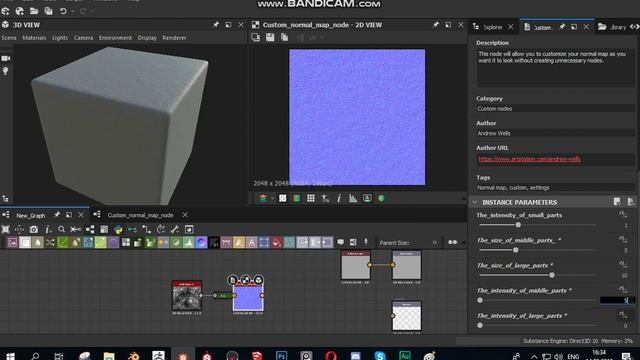Pin the 3D VIEW panel
The image size is (640, 360).
[x=216, y=25]
